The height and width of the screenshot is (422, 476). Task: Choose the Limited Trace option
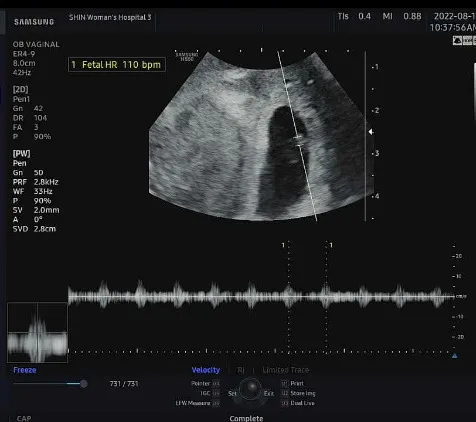click(286, 370)
